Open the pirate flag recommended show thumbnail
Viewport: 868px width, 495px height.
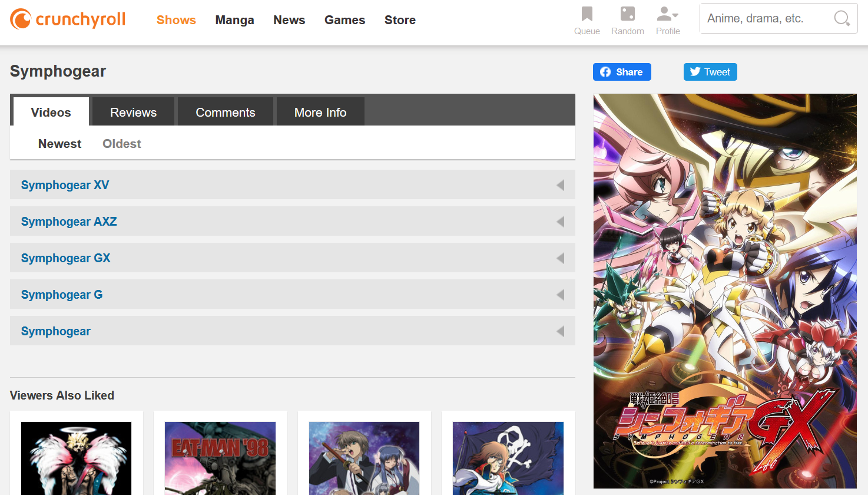click(508, 458)
